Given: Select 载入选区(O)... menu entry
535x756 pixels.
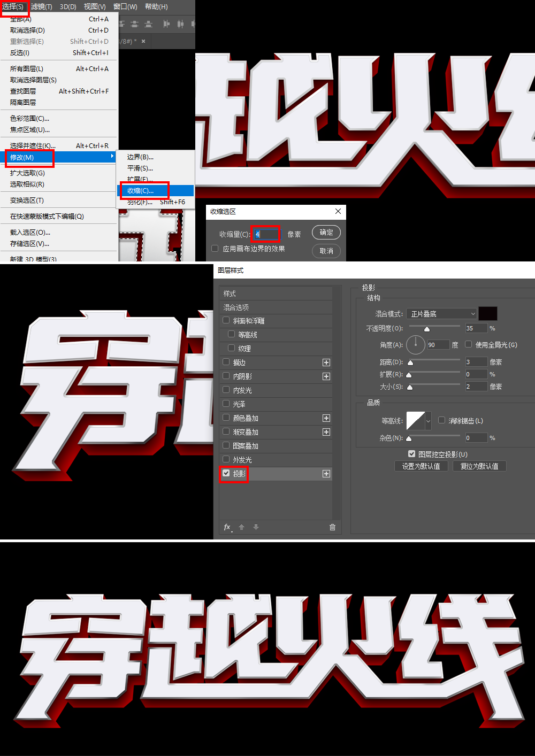Looking at the screenshot, I should click(59, 233).
